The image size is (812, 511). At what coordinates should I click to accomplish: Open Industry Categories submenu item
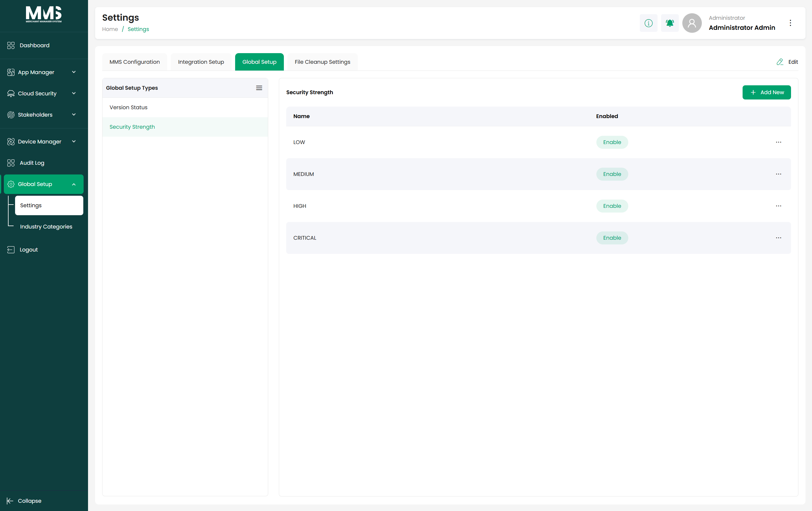(46, 226)
